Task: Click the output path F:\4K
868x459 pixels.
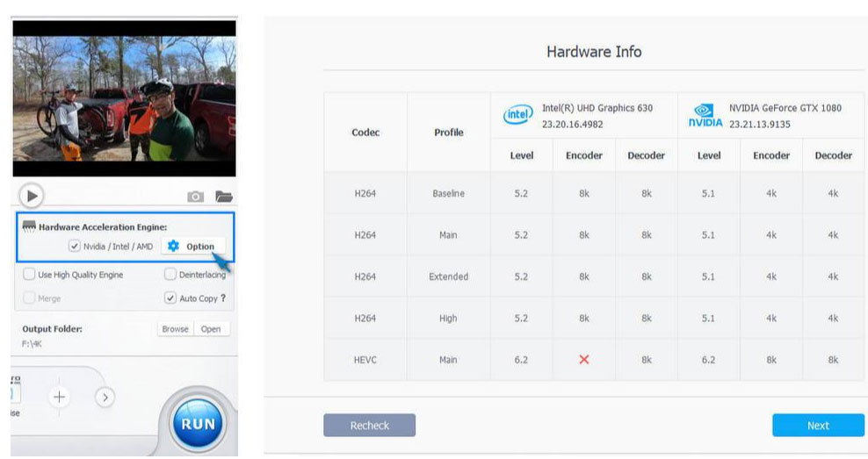Action: pos(32,343)
